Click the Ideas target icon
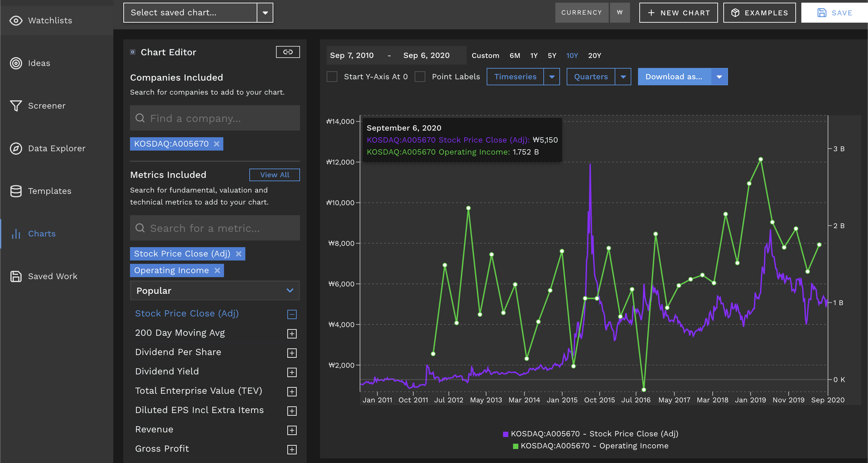Screen dimensions: 868x463 [16, 63]
